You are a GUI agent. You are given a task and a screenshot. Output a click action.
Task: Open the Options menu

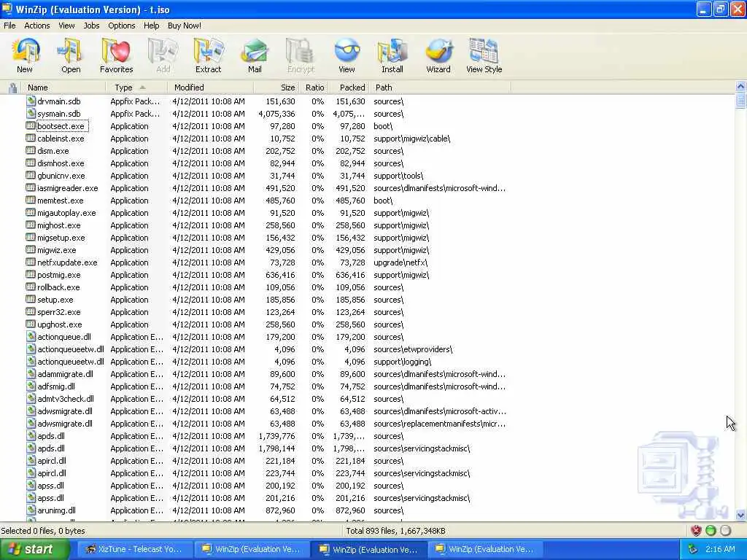(x=122, y=26)
